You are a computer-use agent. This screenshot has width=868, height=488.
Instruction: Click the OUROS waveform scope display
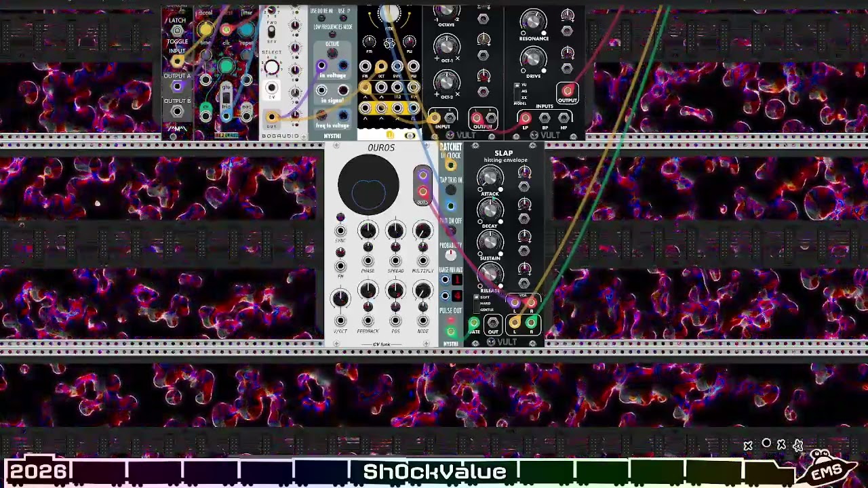(368, 186)
